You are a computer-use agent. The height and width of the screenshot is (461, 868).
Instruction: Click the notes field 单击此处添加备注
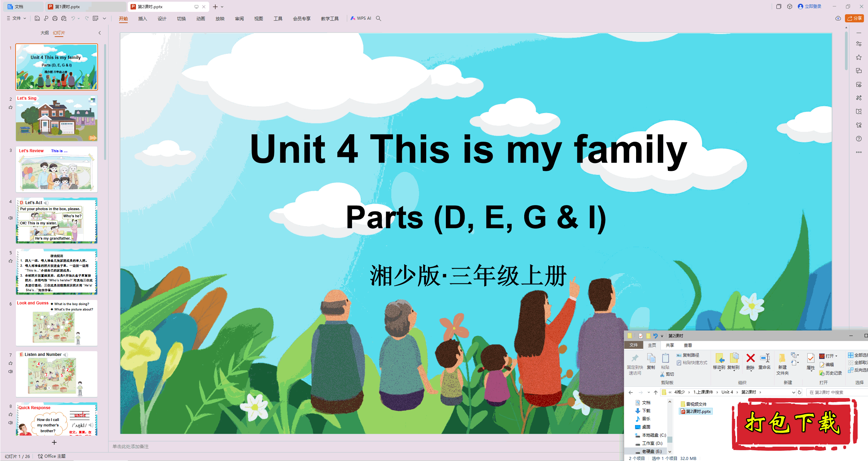131,446
